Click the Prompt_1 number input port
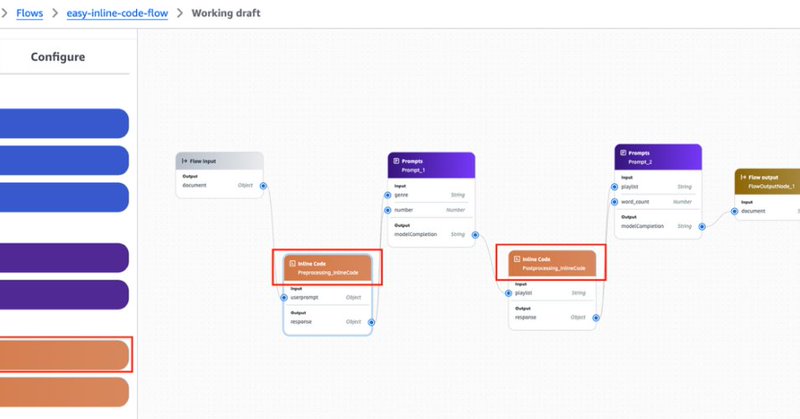 pyautogui.click(x=388, y=210)
